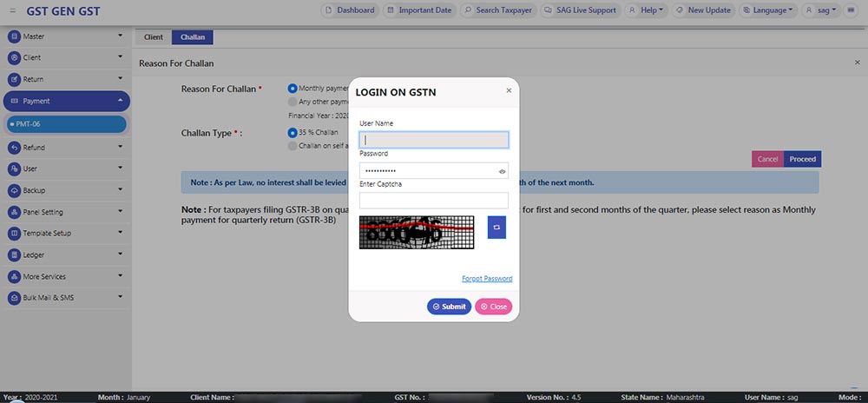Switch to the Client tab
Screen dimensions: 868x403
point(153,37)
